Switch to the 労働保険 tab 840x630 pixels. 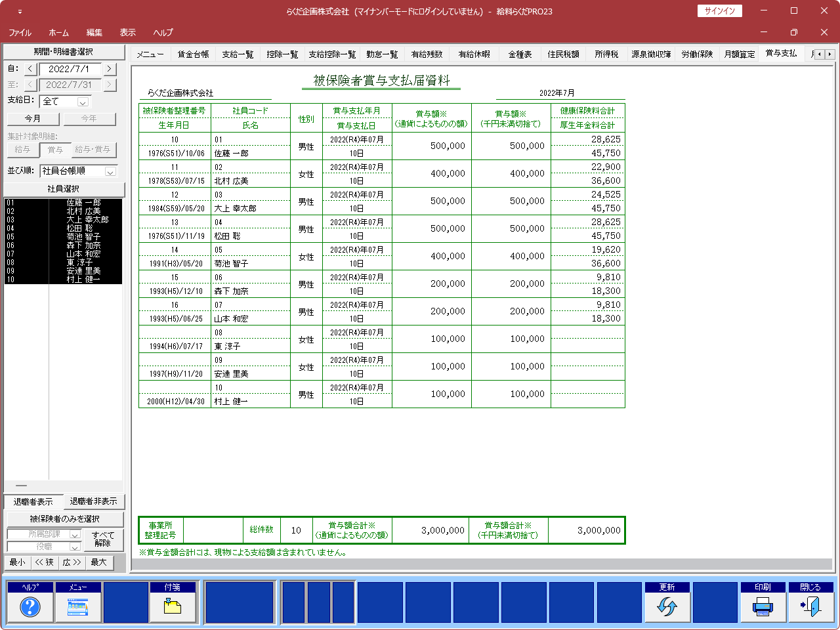point(697,54)
